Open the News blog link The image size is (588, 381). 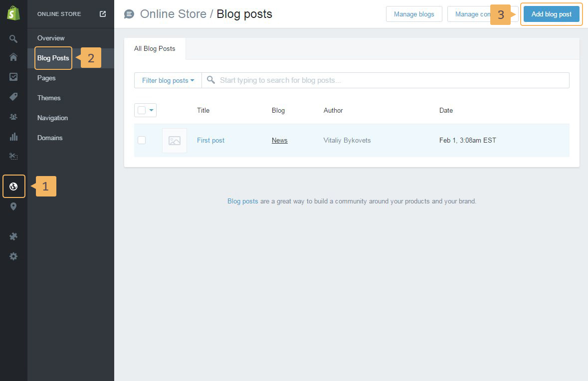point(279,140)
